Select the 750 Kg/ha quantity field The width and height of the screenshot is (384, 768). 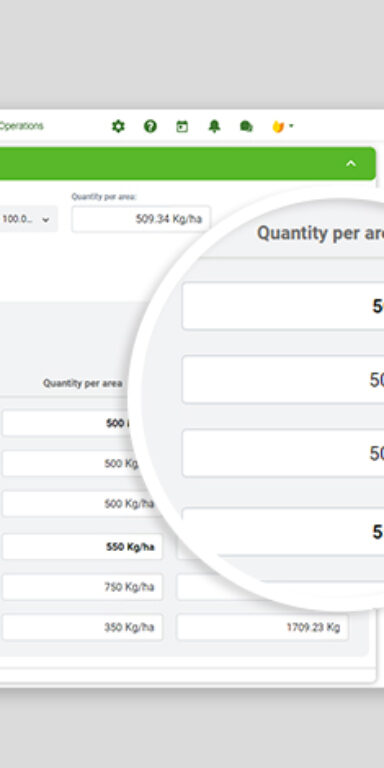pos(82,587)
